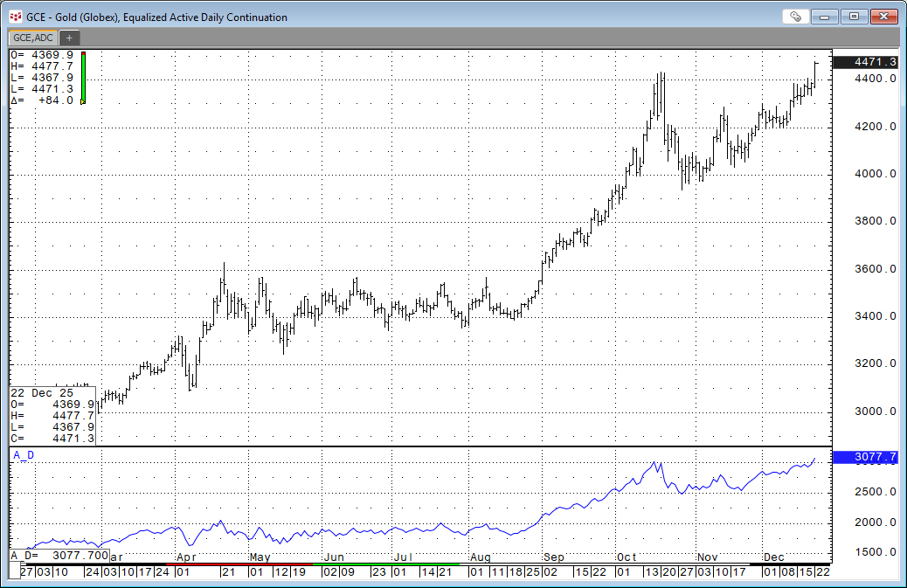The width and height of the screenshot is (907, 588).
Task: Click the blue 3077.7 A_D value label
Action: click(x=864, y=457)
